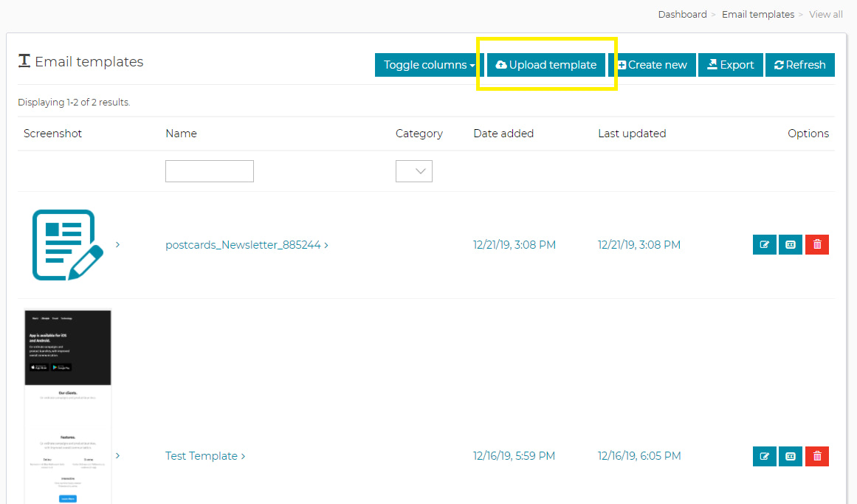Click the Date added column header

point(503,134)
